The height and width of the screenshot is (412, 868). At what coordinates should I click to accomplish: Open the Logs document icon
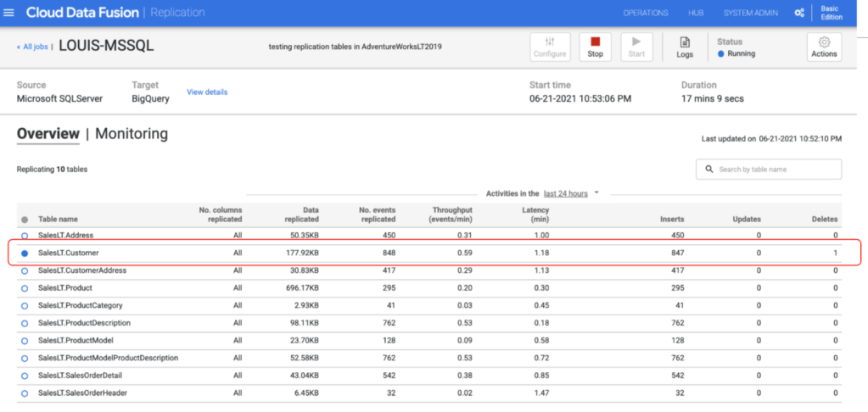(684, 42)
